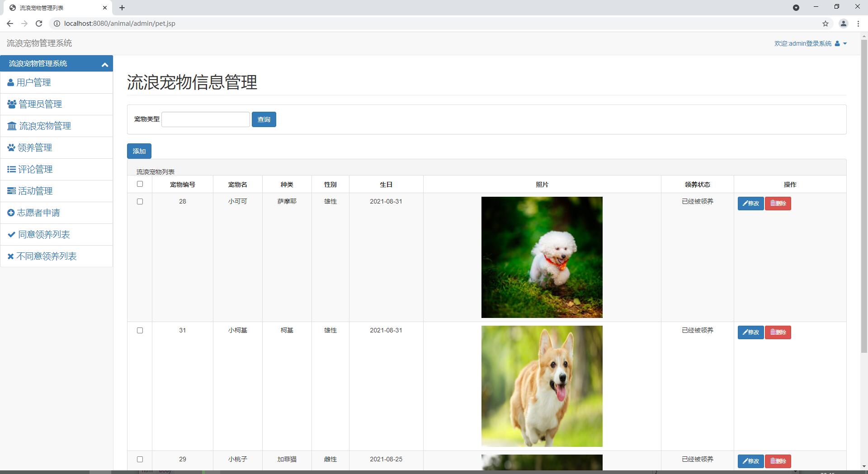Click the admin user icon in top-right header

pos(838,43)
